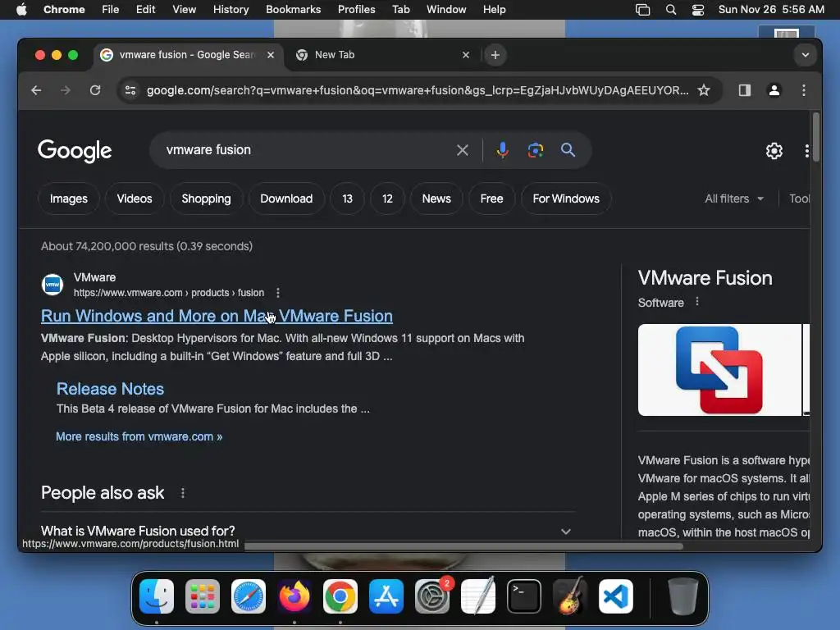Click the VMware Fusion logo thumbnail
The height and width of the screenshot is (630, 840).
pyautogui.click(x=719, y=370)
